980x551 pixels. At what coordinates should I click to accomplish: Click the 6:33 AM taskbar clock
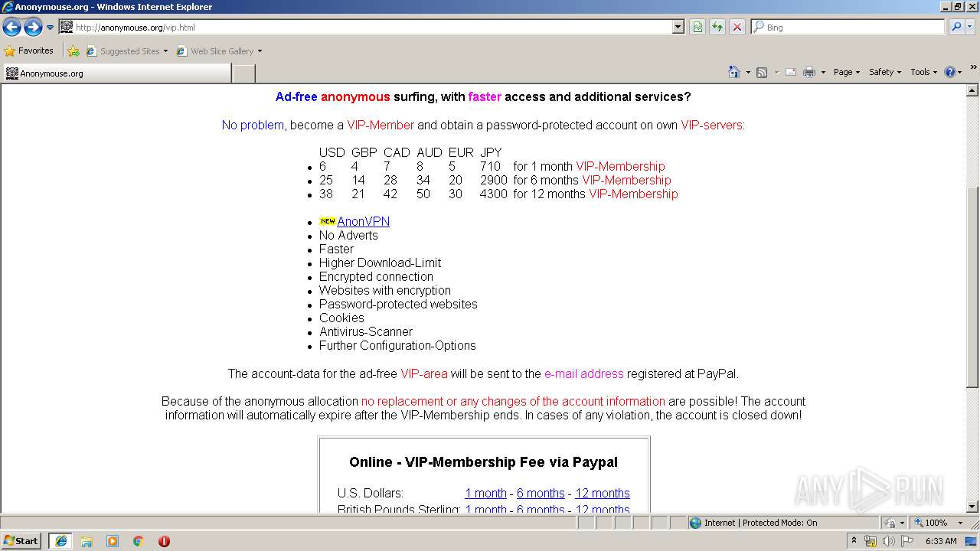[x=941, y=541]
